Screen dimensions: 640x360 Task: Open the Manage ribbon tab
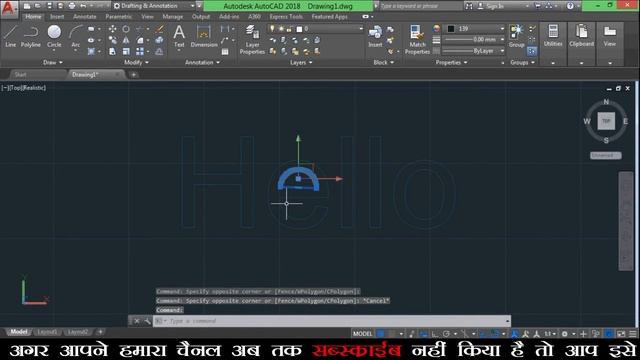173,17
